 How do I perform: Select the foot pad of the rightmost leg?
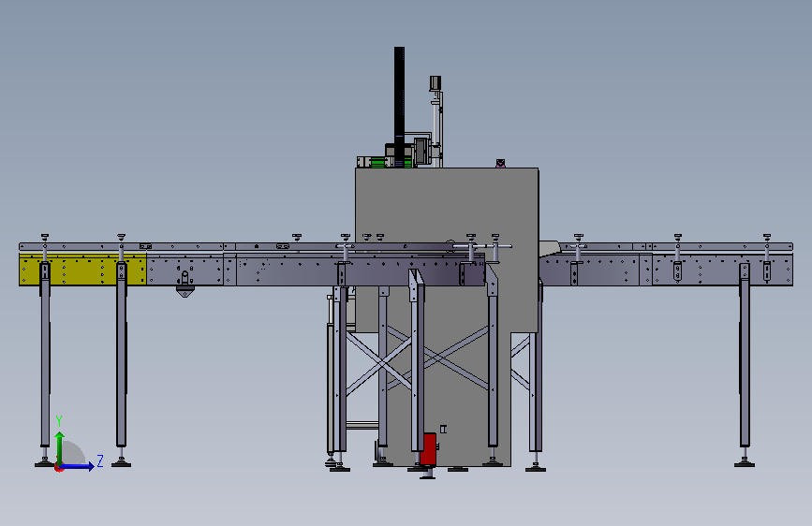click(745, 464)
